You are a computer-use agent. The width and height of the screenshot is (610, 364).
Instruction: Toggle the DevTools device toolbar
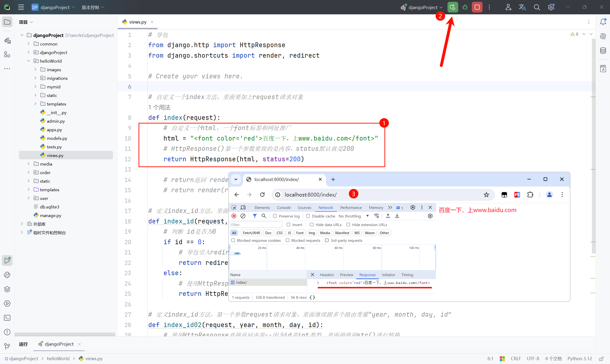(243, 207)
